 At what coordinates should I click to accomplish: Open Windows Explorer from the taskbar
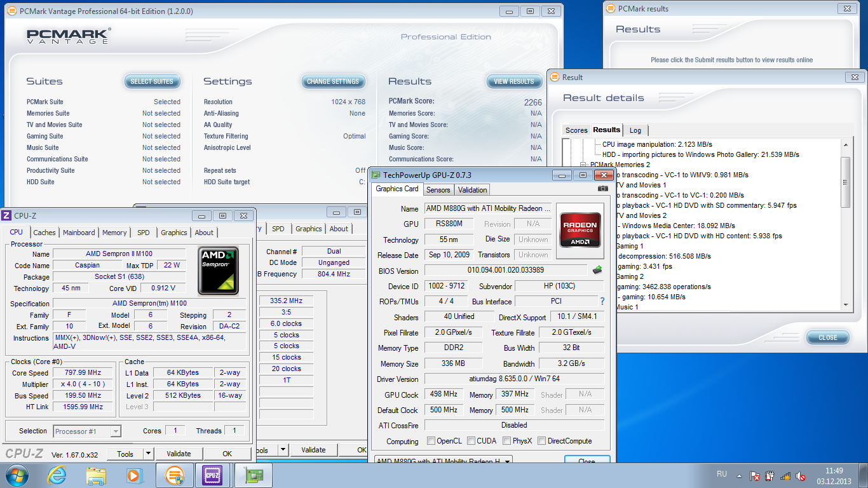(96, 475)
